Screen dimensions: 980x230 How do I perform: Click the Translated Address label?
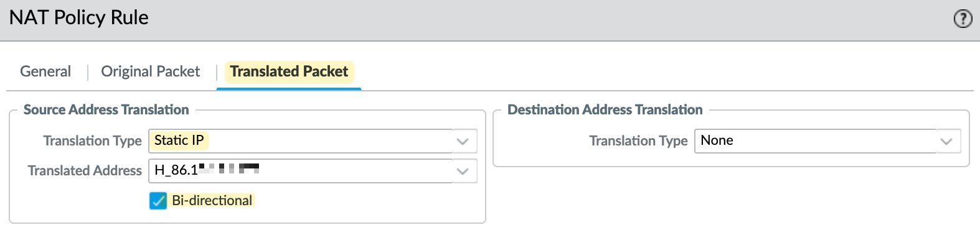[x=85, y=171]
